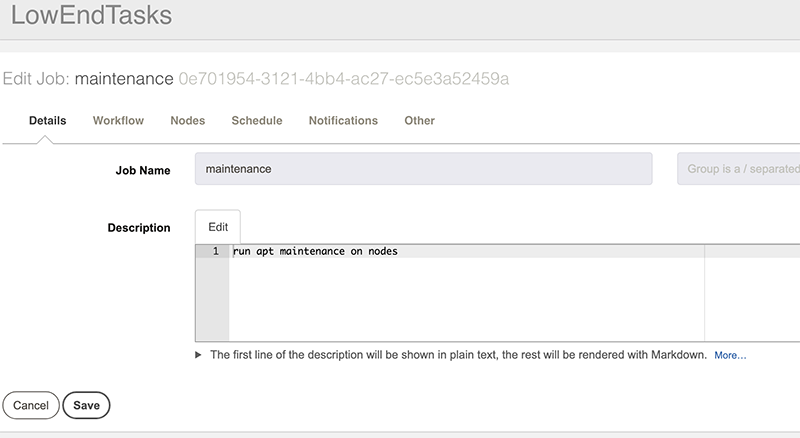Select the Details tab

[47, 121]
